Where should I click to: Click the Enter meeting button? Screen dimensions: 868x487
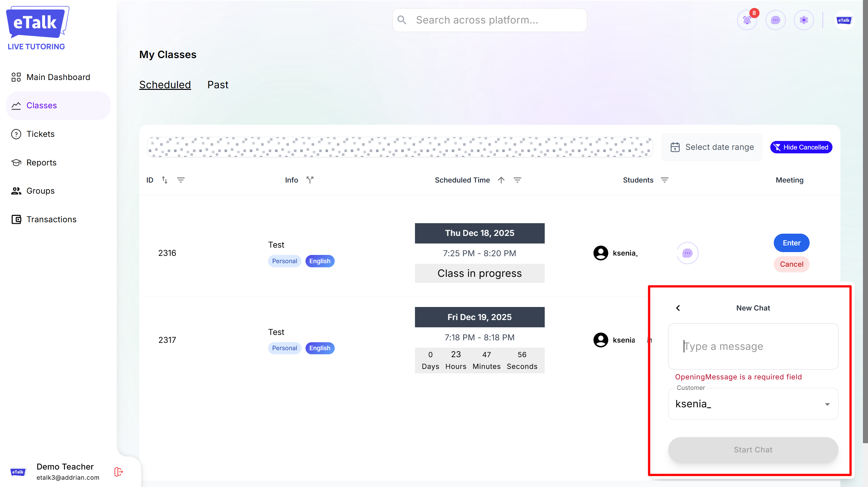click(x=791, y=243)
